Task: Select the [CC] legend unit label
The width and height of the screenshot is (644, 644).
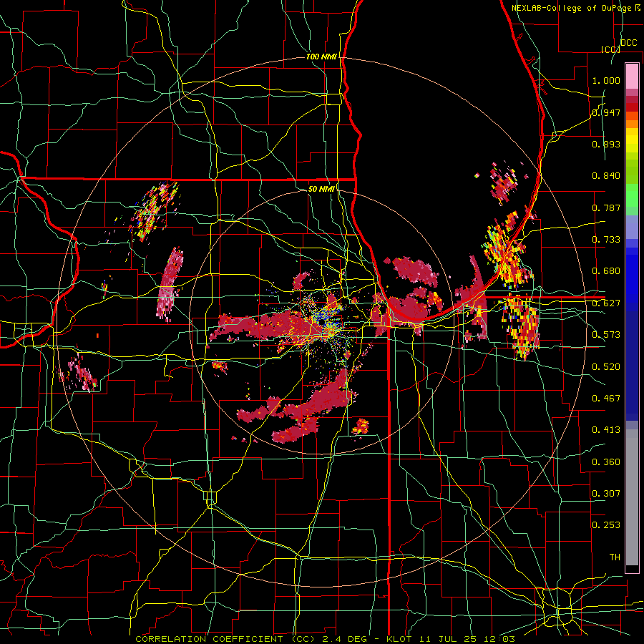Action: pyautogui.click(x=610, y=49)
